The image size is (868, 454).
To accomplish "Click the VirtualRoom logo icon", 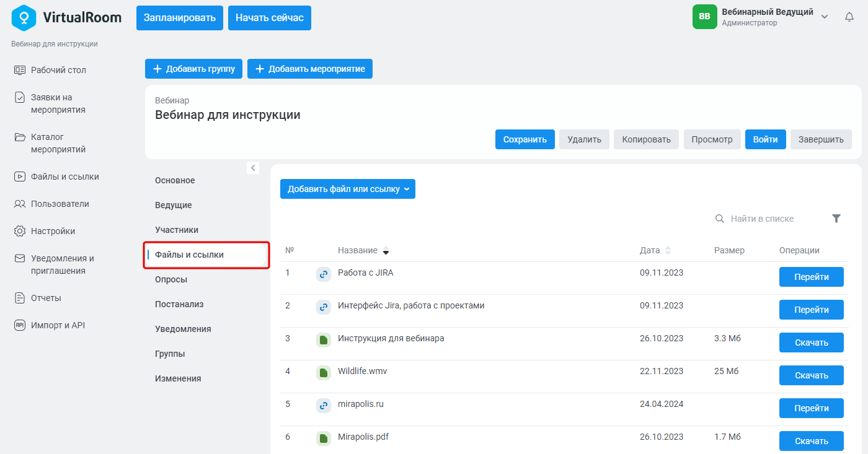I will [24, 17].
